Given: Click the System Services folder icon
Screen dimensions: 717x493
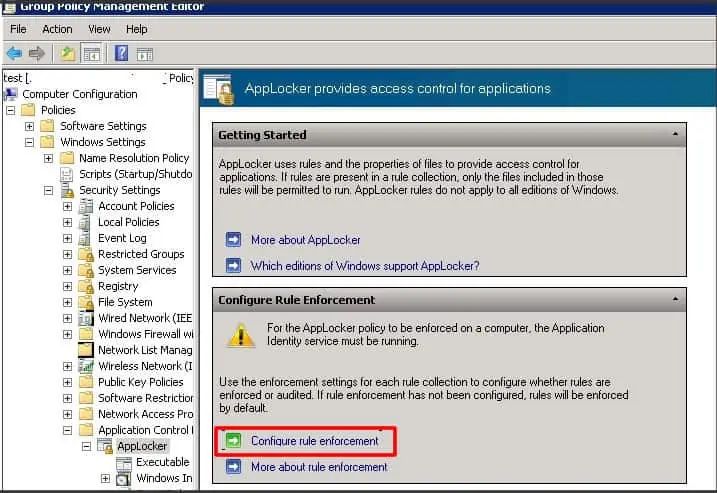Looking at the screenshot, I should [x=86, y=270].
